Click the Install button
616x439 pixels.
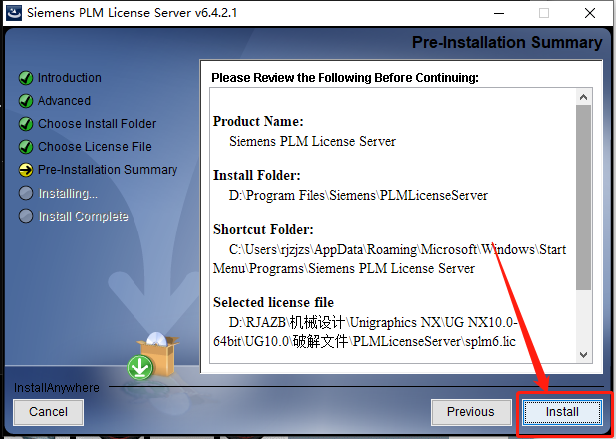pos(562,412)
